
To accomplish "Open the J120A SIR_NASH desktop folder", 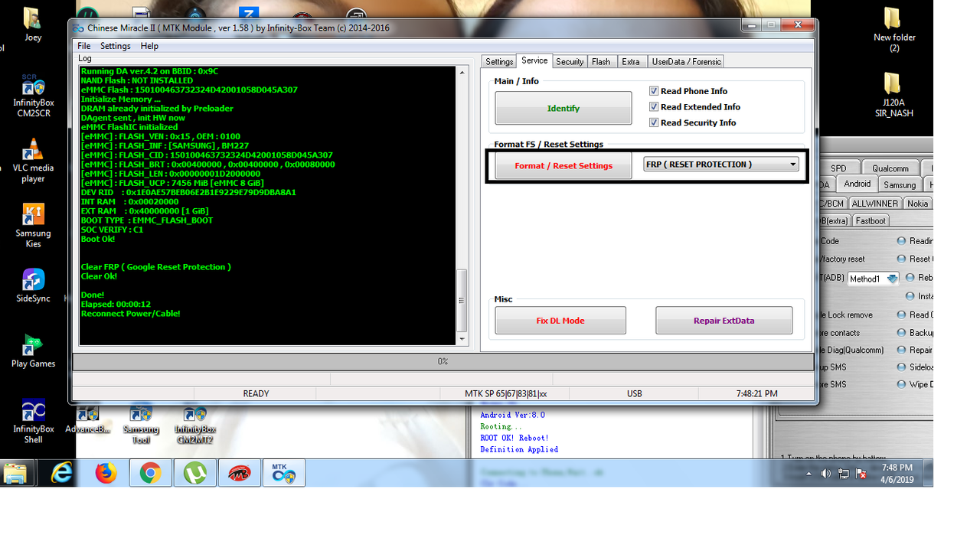I will pyautogui.click(x=894, y=95).
